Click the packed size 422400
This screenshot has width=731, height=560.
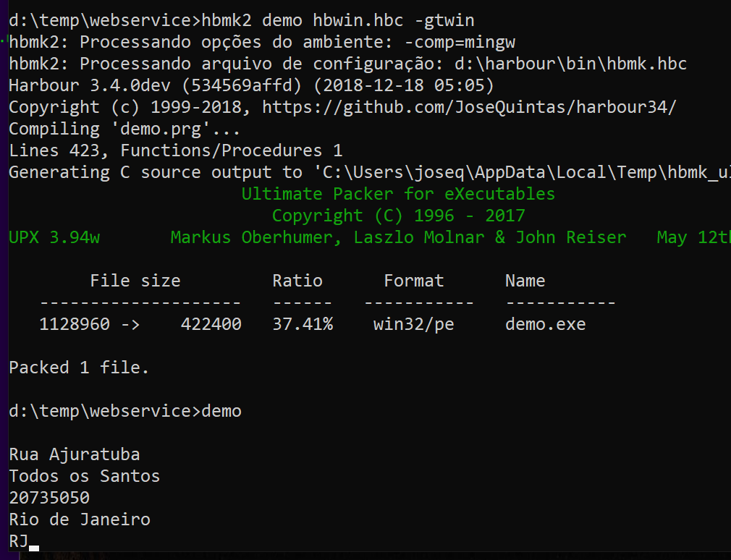[x=211, y=324]
